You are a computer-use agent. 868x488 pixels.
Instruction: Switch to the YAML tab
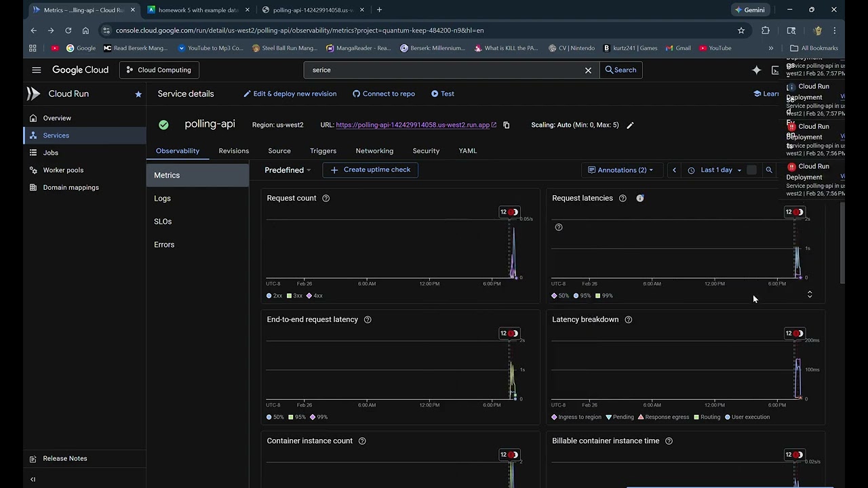(x=468, y=151)
